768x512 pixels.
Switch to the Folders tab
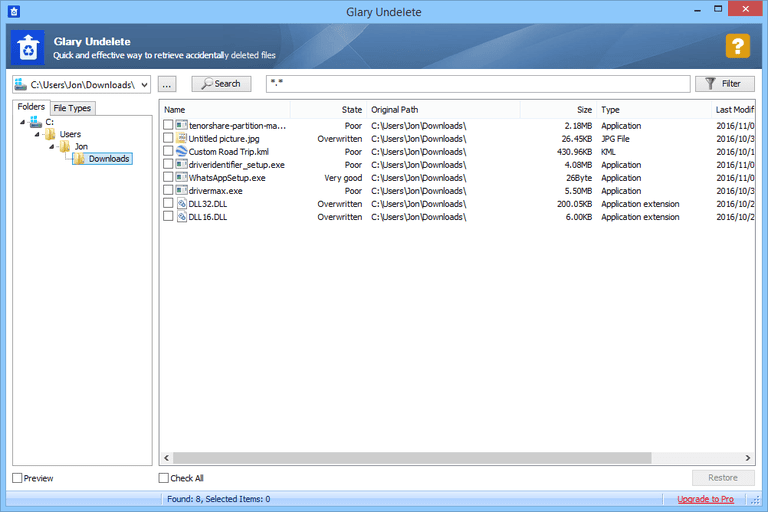31,107
